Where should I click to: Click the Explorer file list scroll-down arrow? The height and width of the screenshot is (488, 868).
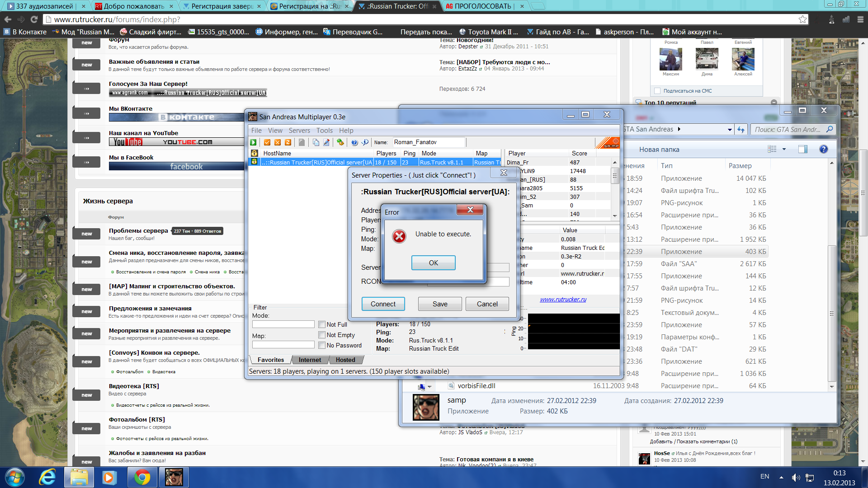pos(832,387)
